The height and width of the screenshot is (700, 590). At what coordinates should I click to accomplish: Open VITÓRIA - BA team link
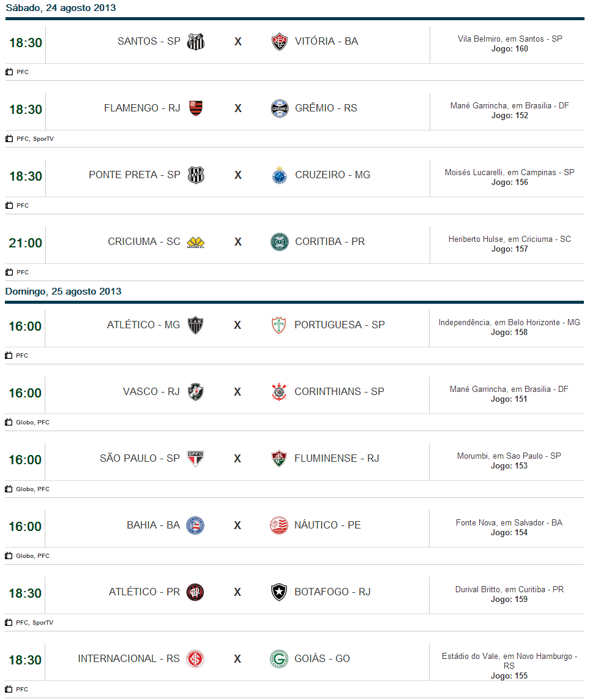pos(326,42)
